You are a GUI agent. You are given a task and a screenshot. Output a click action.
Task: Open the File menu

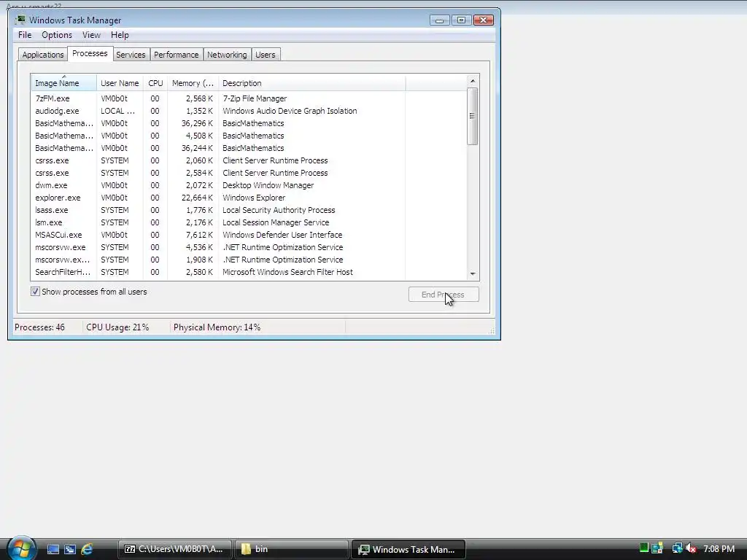(x=25, y=35)
